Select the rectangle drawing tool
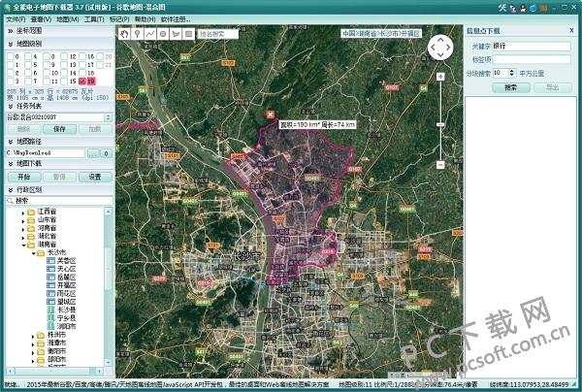582x392 pixels. click(188, 34)
